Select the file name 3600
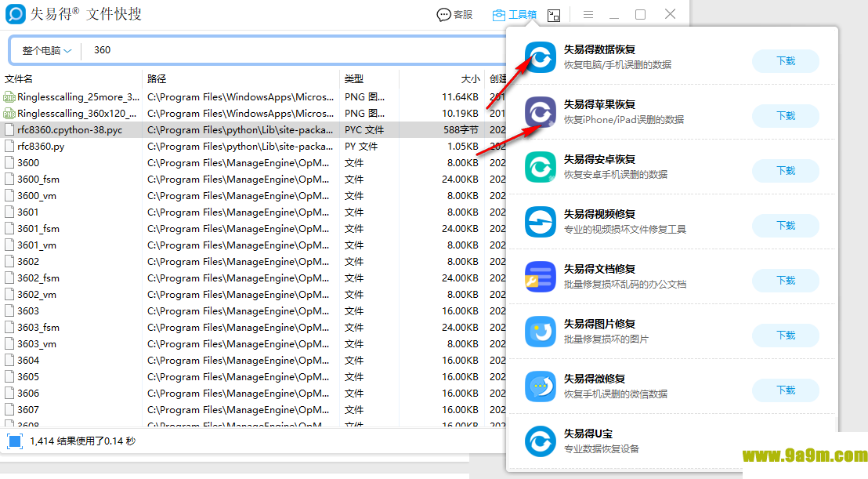Viewport: 868px width, 479px height. 28,163
